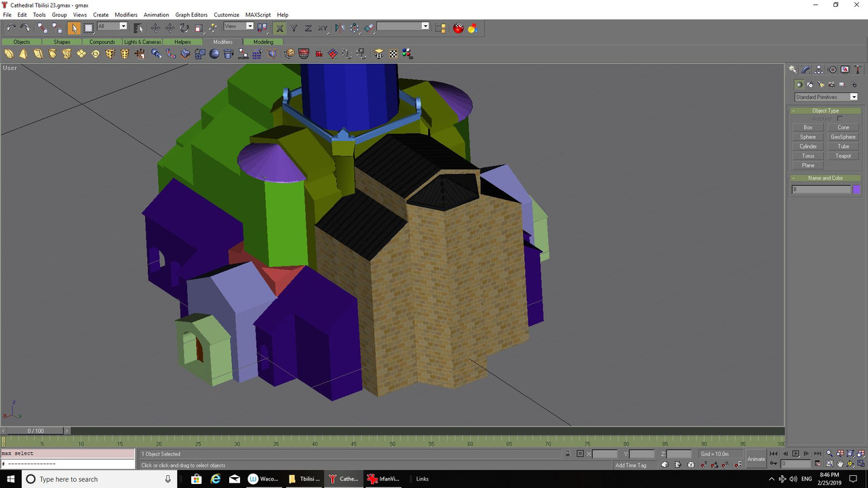The width and height of the screenshot is (868, 488).
Task: Open the View reference coordinate dropdown
Action: click(x=239, y=26)
